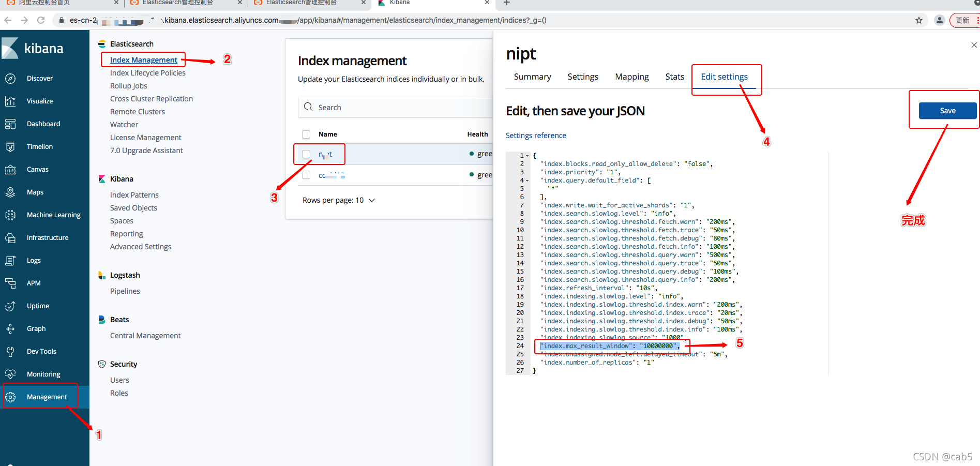
Task: Open the Reporting link
Action: click(126, 234)
